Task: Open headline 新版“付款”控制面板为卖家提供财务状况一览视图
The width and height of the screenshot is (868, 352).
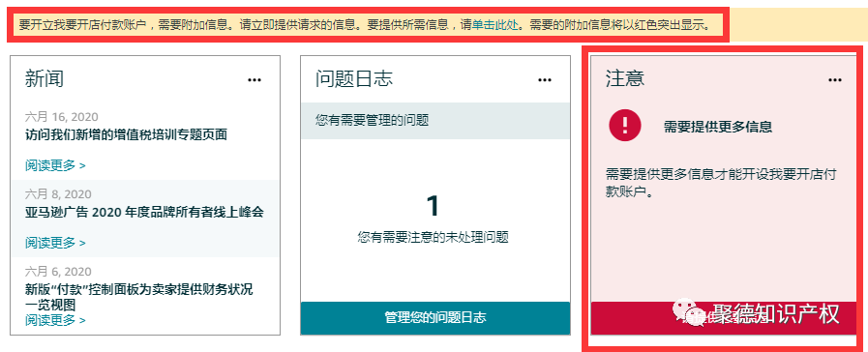Action: pyautogui.click(x=139, y=297)
